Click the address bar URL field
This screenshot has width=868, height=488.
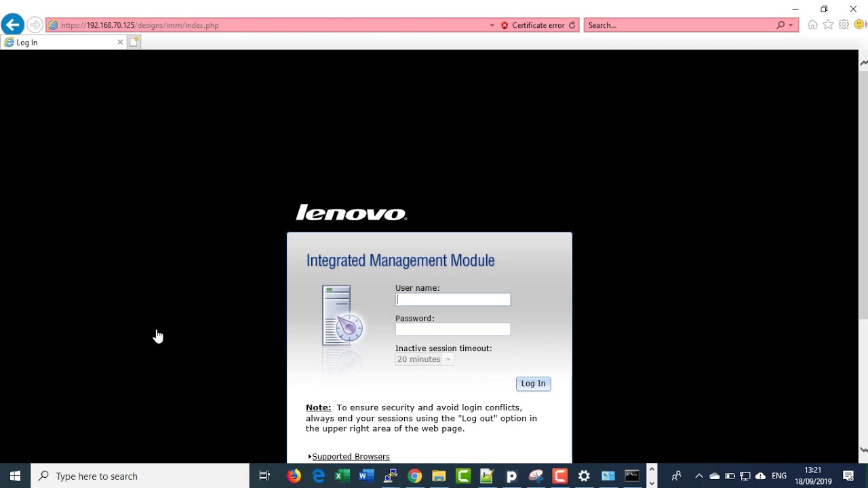[x=268, y=25]
